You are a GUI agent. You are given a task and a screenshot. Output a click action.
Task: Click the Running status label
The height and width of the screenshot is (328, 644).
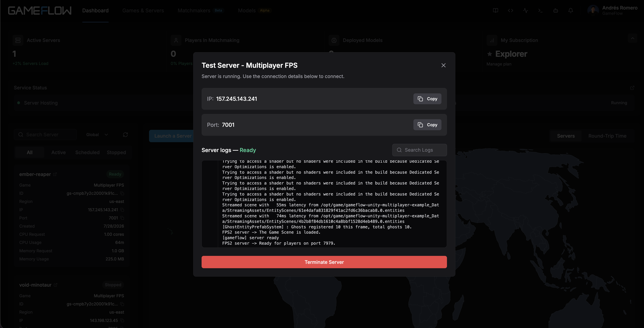click(x=619, y=103)
